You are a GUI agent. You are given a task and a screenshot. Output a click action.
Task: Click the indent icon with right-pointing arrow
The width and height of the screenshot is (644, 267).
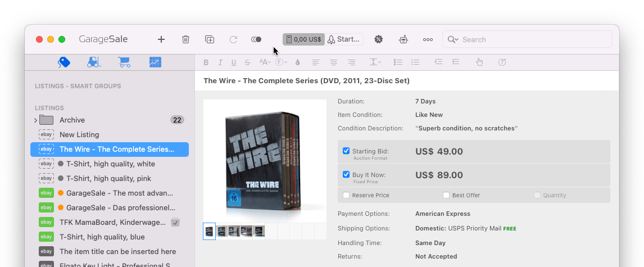[x=439, y=62]
